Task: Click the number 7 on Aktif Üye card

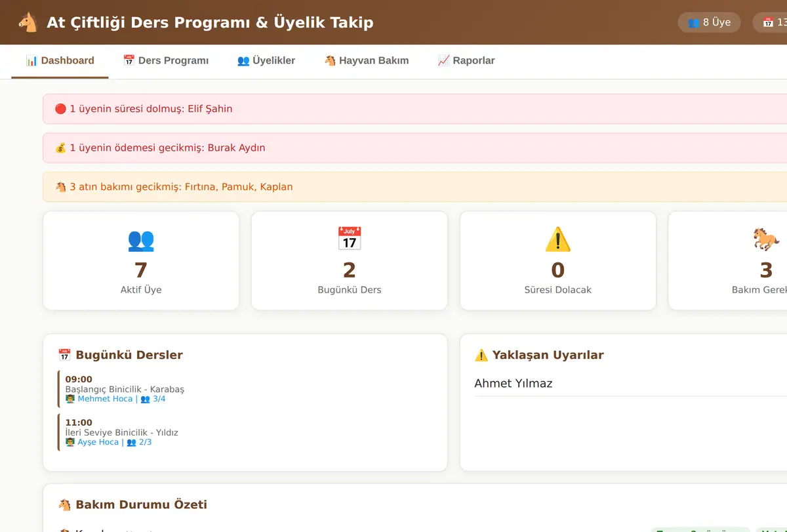Action: coord(141,270)
